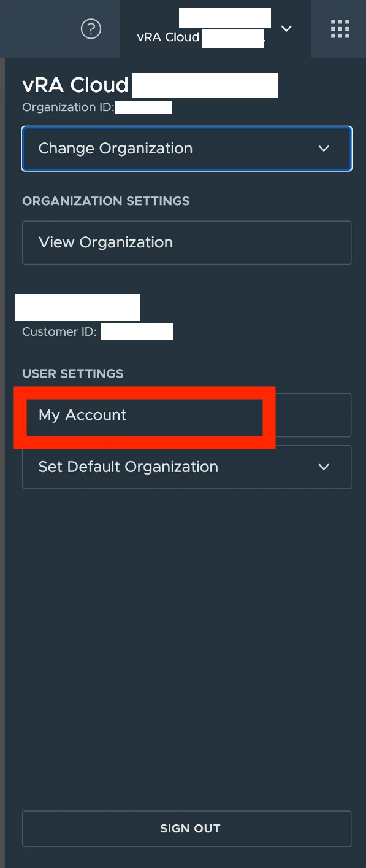The height and width of the screenshot is (868, 366).
Task: Open the Change Organization dropdown
Action: (187, 149)
